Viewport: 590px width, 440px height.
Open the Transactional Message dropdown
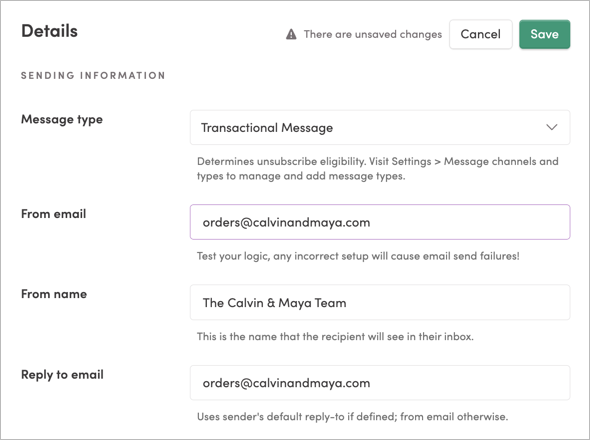[x=380, y=128]
